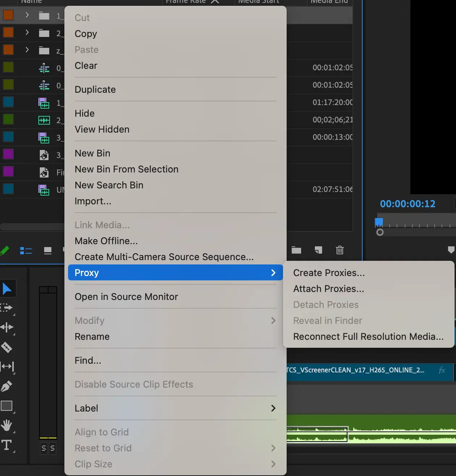Click the New Bin folder icon
Screen dimensions: 456x476
[x=296, y=250]
